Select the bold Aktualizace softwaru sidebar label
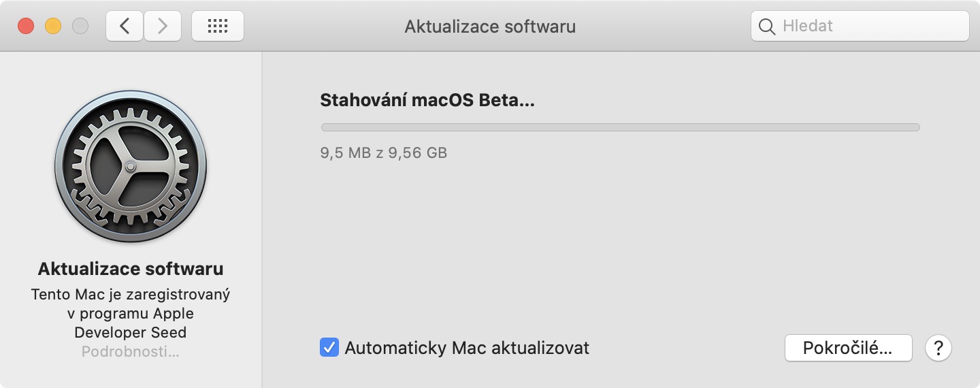Image resolution: width=980 pixels, height=388 pixels. tap(131, 269)
